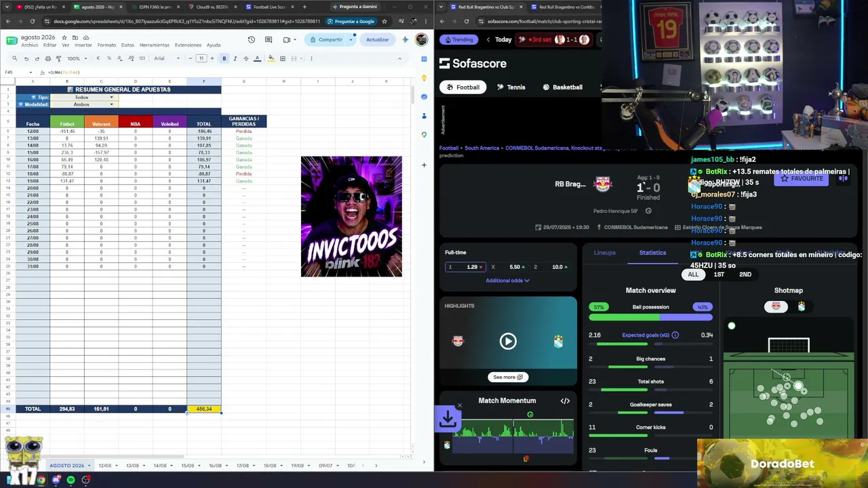This screenshot has height=488, width=868.
Task: Switch to Chrome from the taskbar
Action: pyautogui.click(x=41, y=480)
